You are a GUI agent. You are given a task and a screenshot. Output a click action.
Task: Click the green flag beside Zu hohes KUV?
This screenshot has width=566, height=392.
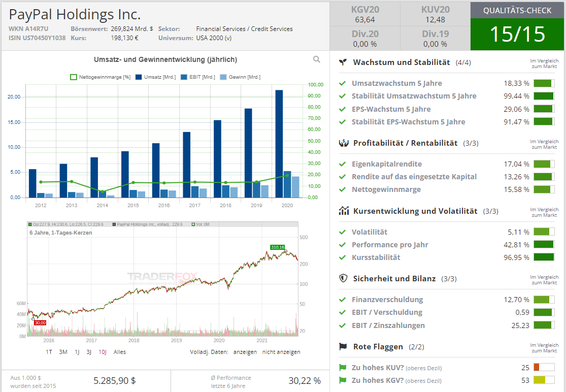(343, 368)
